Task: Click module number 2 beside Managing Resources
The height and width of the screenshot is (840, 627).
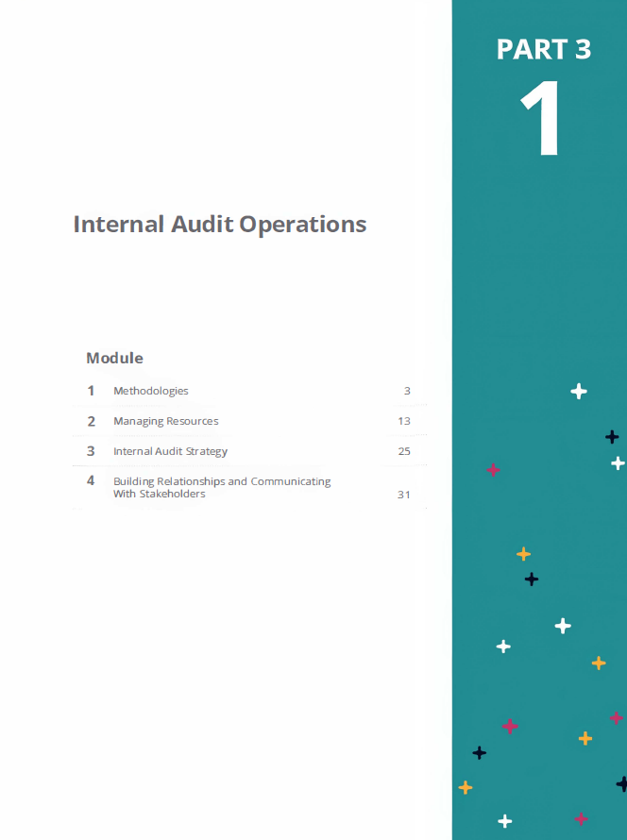Action: [x=91, y=421]
